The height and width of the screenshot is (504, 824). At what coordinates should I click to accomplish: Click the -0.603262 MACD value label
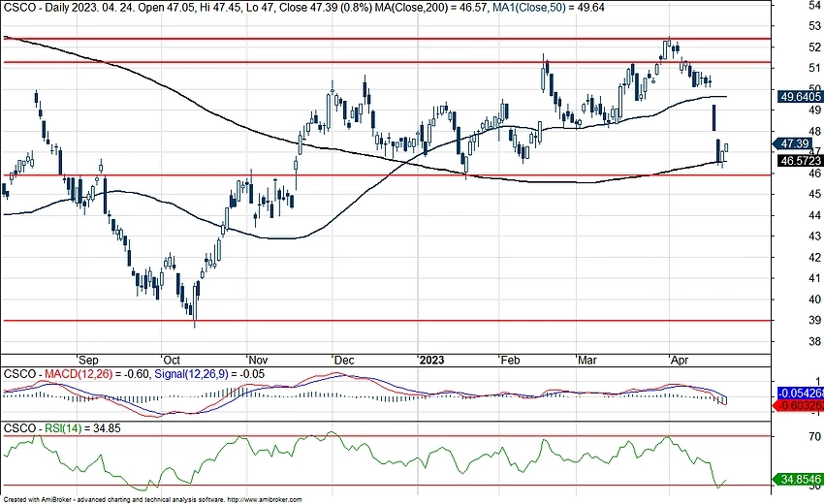(800, 405)
